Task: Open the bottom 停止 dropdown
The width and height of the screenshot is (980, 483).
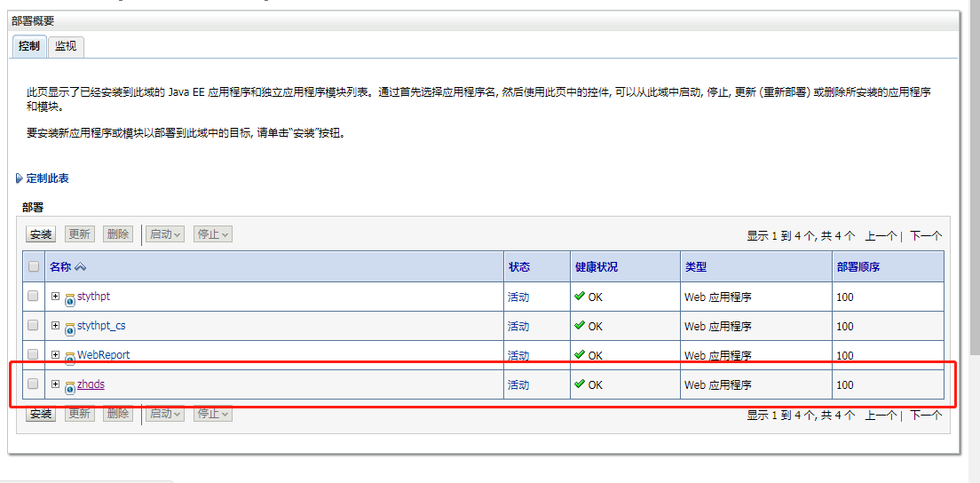Action: coord(213,413)
